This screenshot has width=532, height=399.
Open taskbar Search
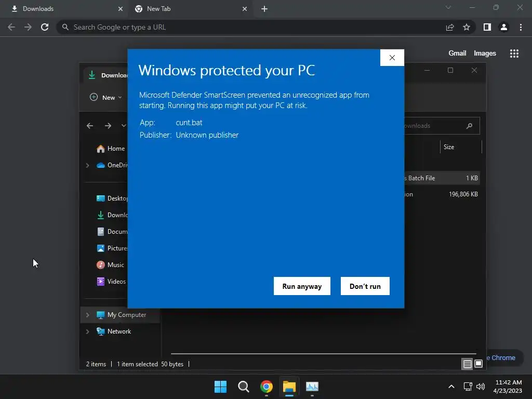(244, 387)
